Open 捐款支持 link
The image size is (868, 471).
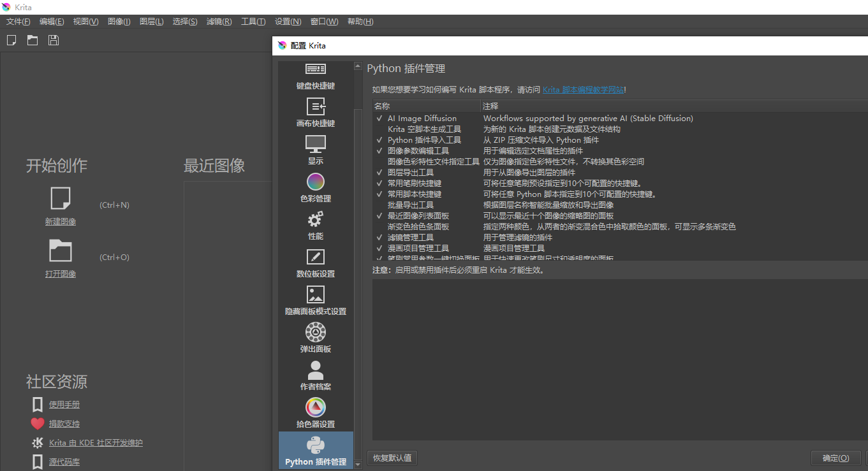click(x=64, y=424)
